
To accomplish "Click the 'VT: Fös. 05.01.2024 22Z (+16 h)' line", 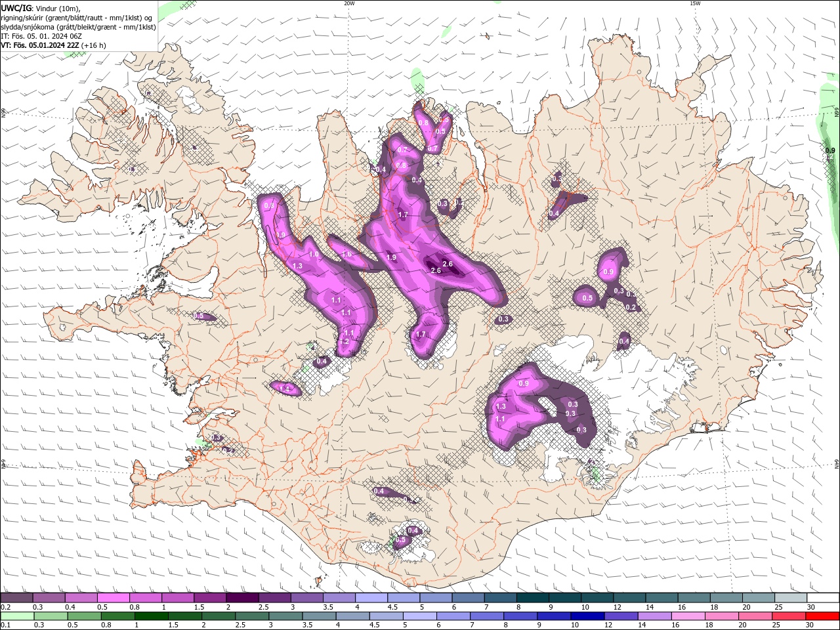I will pyautogui.click(x=54, y=45).
